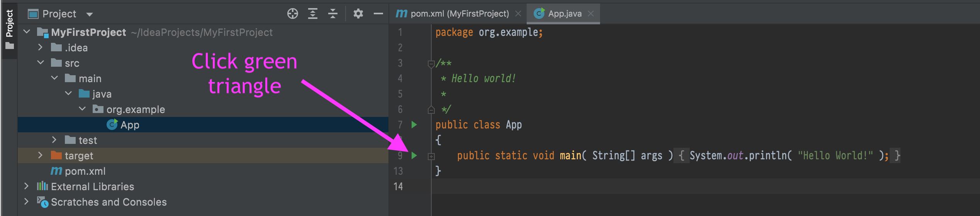Place cursor on empty line 14

[x=705, y=186]
